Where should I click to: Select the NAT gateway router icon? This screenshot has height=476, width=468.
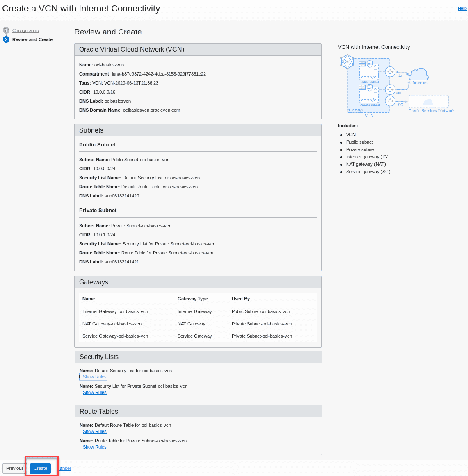click(x=390, y=89)
